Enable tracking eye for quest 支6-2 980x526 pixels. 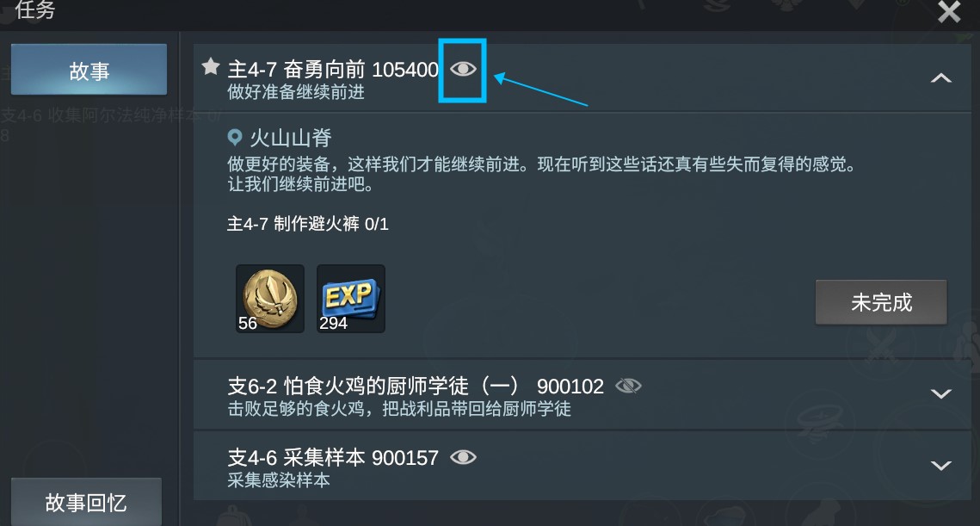click(x=628, y=386)
